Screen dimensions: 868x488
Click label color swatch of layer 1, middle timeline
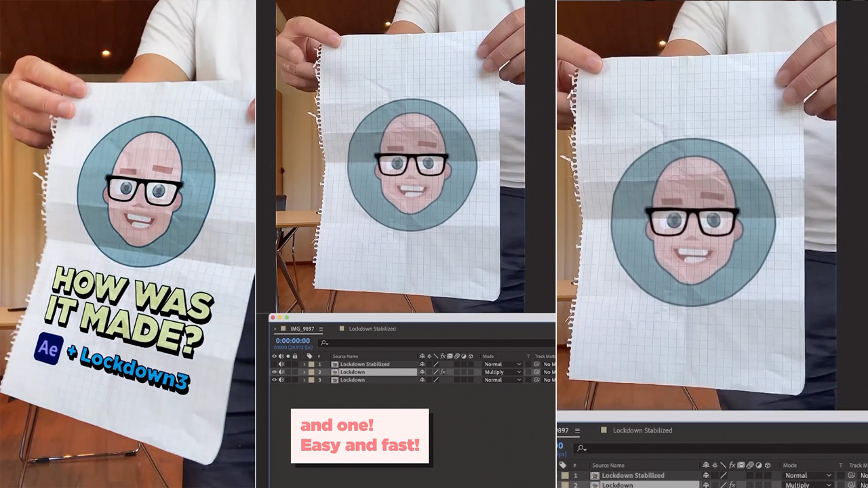point(311,364)
